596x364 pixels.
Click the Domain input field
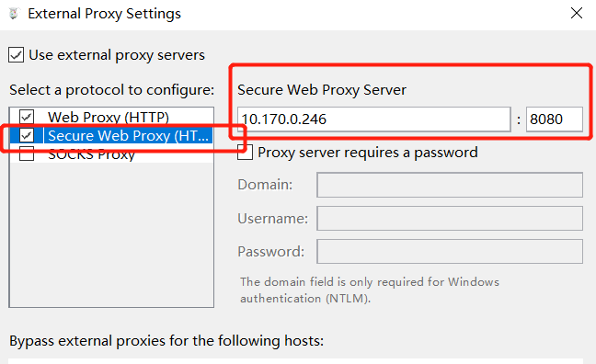[x=450, y=185]
